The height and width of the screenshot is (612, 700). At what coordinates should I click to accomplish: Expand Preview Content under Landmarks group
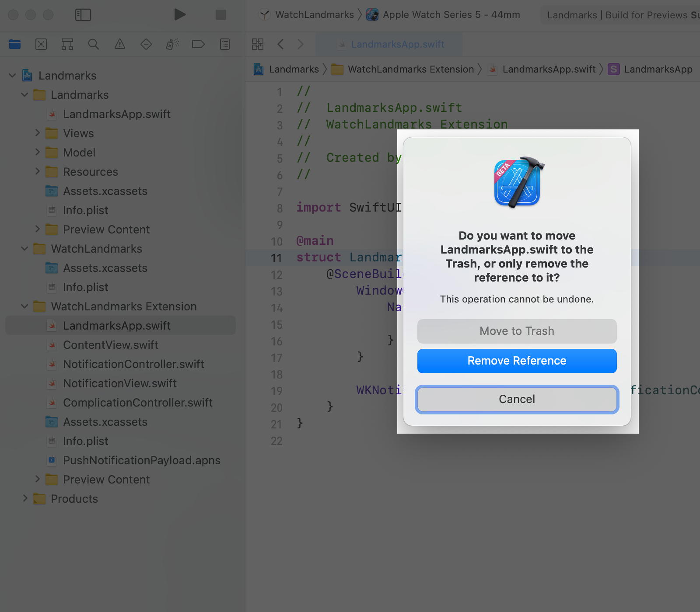click(x=37, y=229)
